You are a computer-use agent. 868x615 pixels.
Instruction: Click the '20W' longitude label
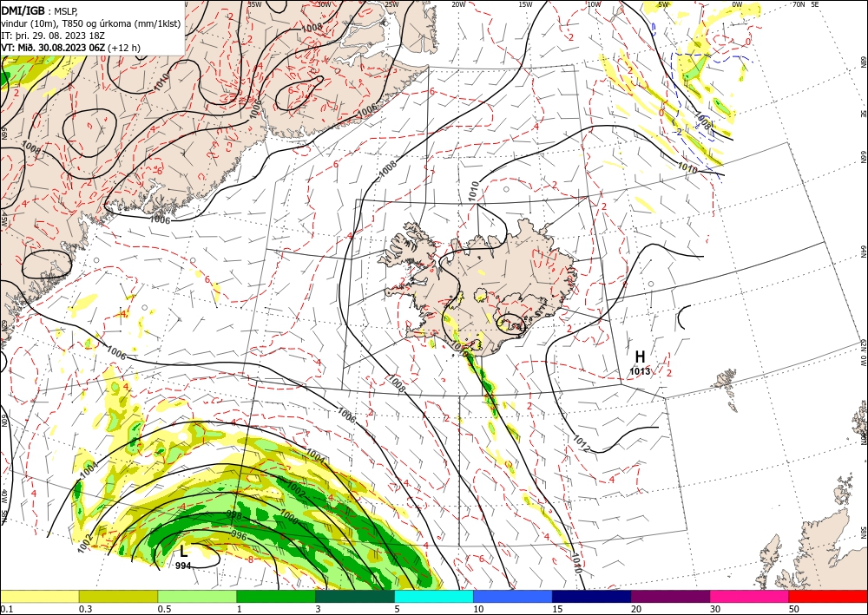pos(458,4)
